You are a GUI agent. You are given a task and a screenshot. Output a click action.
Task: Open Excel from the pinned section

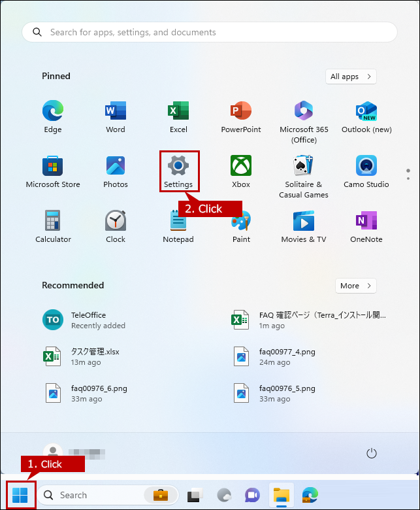pyautogui.click(x=178, y=117)
